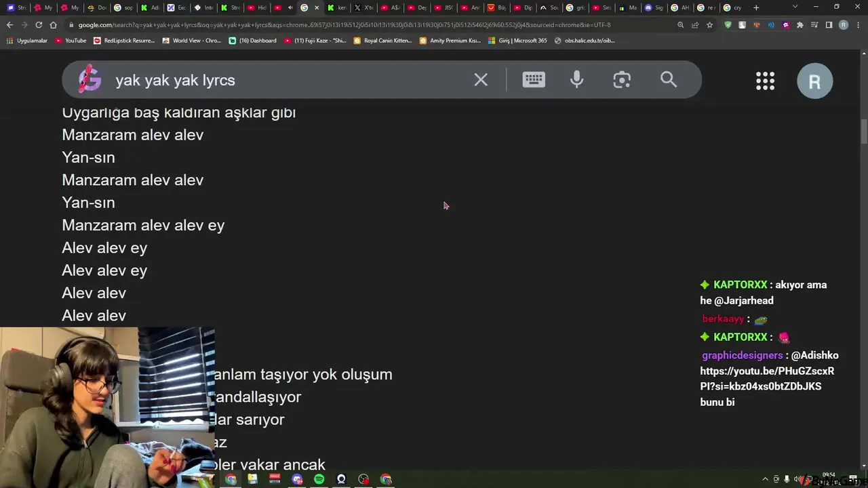This screenshot has height=488, width=868.
Task: Open the blue sound-wave extension icon
Action: (x=771, y=25)
